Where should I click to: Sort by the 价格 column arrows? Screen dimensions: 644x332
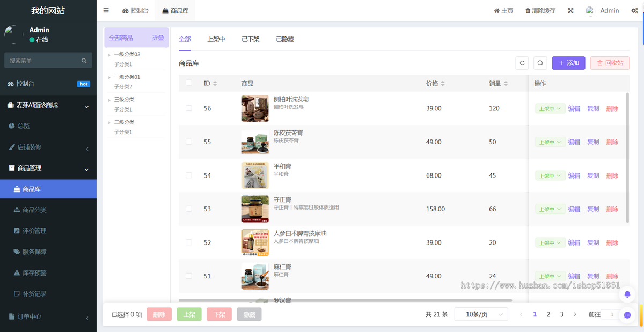443,84
